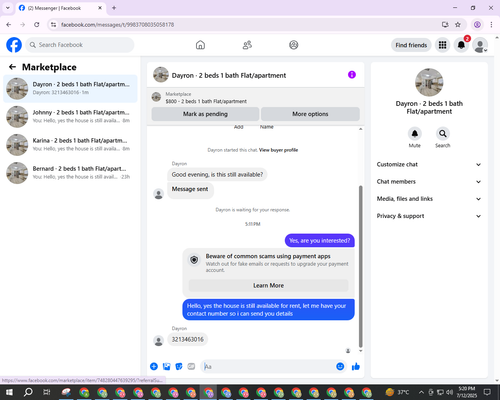Viewport: 500px width, 400px height.
Task: Open the Chrome profile avatar
Action: click(x=477, y=25)
